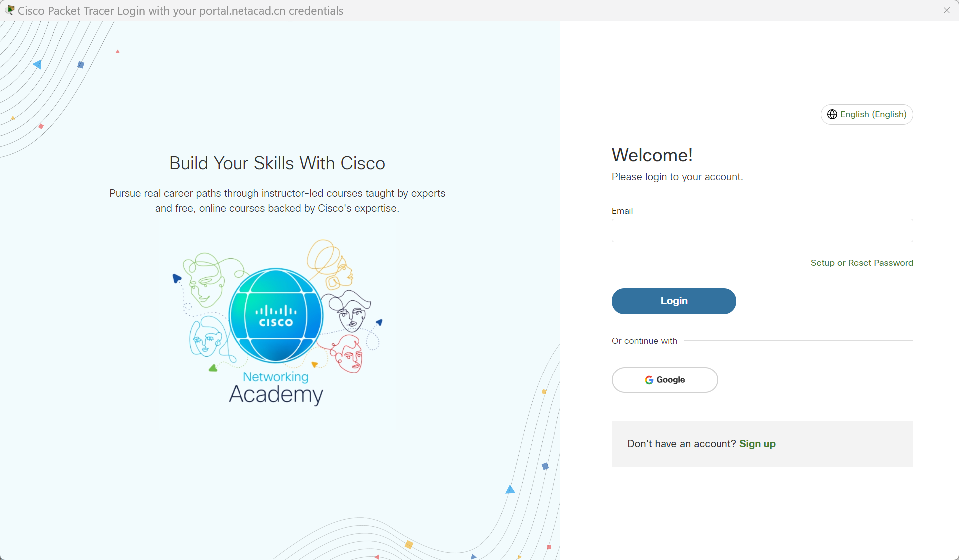The height and width of the screenshot is (560, 959).
Task: Click the Packet Tracer title bar icon
Action: coord(9,10)
